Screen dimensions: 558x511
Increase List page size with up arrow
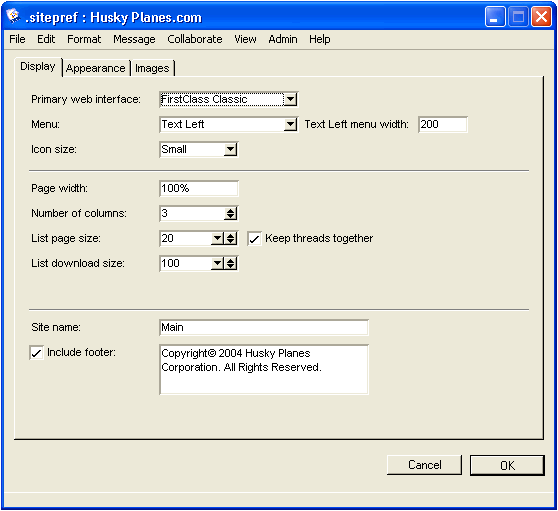coord(231,236)
